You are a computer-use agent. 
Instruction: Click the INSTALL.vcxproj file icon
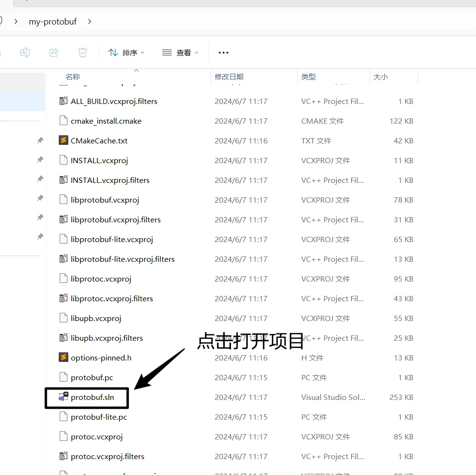click(64, 160)
